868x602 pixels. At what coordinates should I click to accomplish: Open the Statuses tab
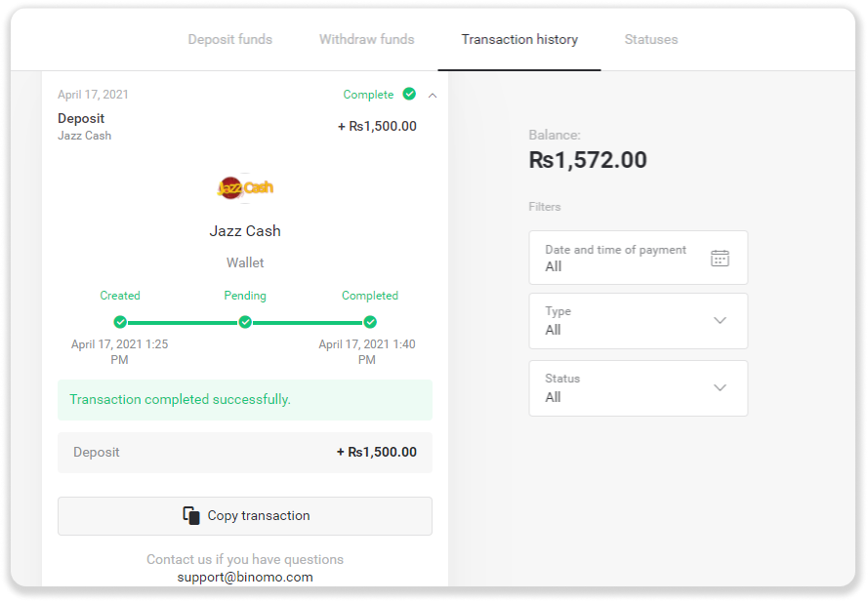click(651, 40)
